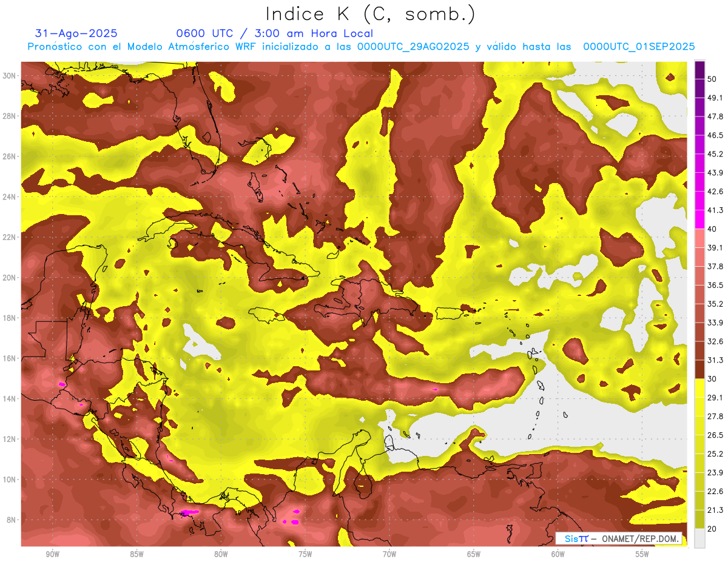Click the colorbar value 26.5
The image size is (728, 562).
715,435
